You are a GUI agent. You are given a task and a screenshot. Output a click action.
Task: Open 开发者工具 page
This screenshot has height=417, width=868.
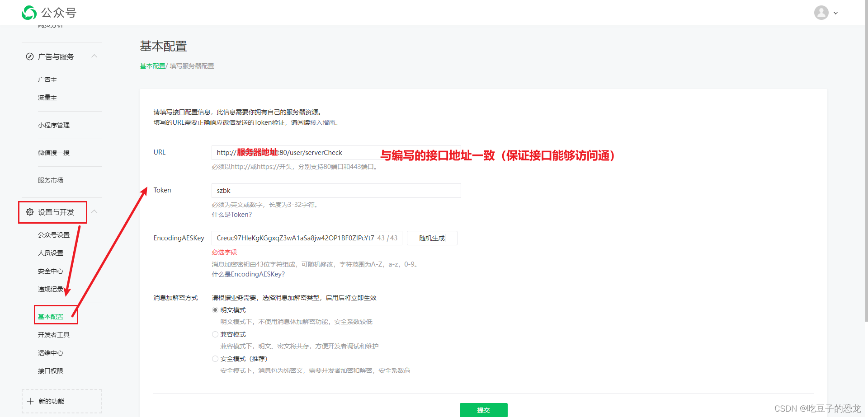[x=54, y=335]
